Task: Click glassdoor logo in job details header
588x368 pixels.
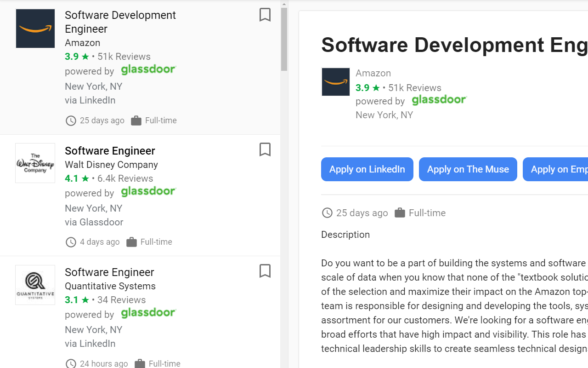Action: click(x=439, y=99)
